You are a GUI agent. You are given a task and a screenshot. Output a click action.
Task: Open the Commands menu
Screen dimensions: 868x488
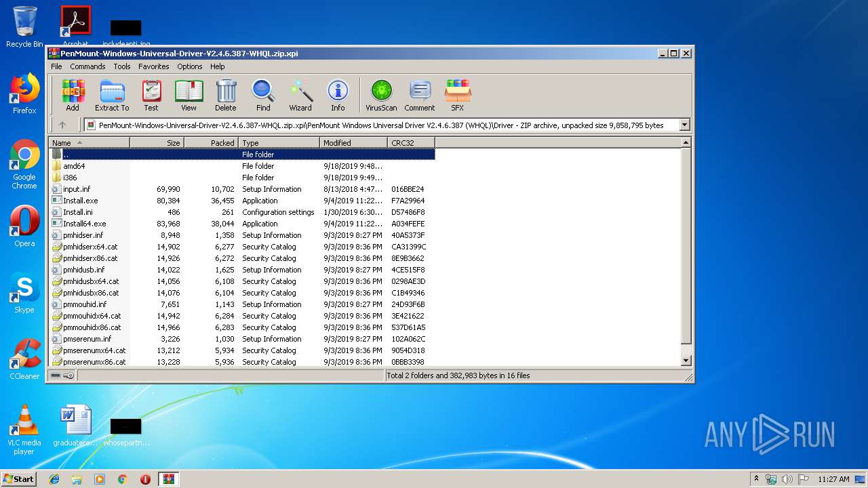pos(87,66)
